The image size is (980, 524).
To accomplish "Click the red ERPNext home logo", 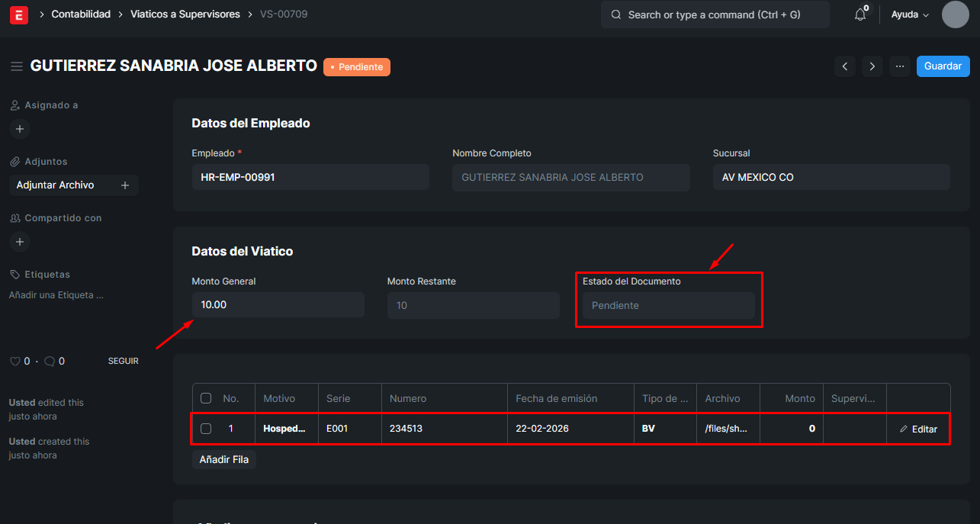I will click(x=19, y=14).
